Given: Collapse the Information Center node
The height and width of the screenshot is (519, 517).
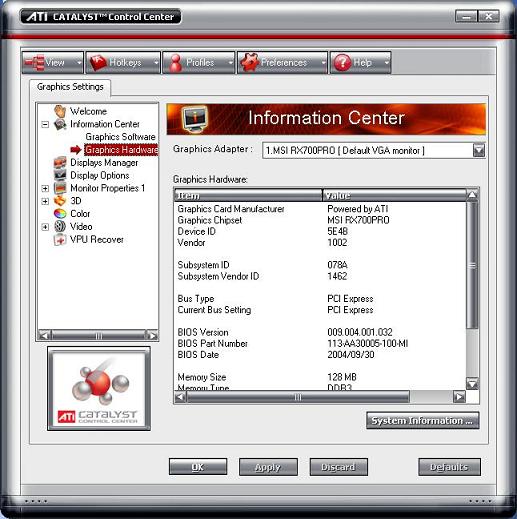Looking at the screenshot, I should pos(45,124).
